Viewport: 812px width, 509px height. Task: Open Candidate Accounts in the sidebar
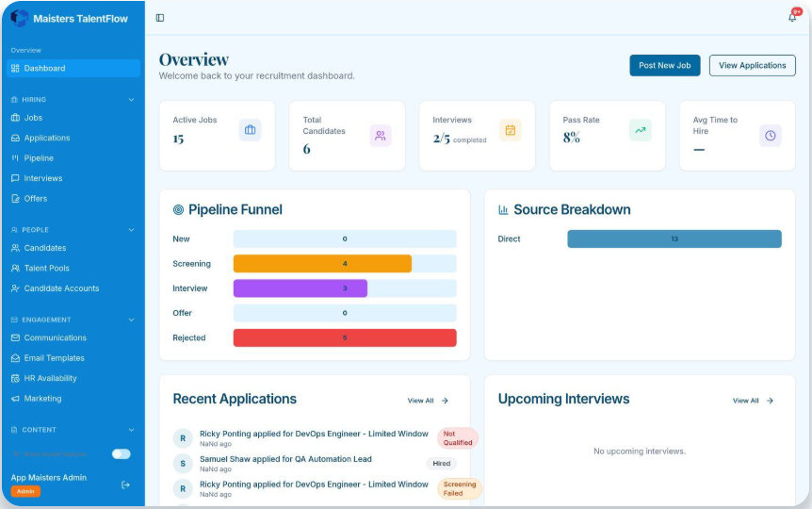pyautogui.click(x=73, y=288)
